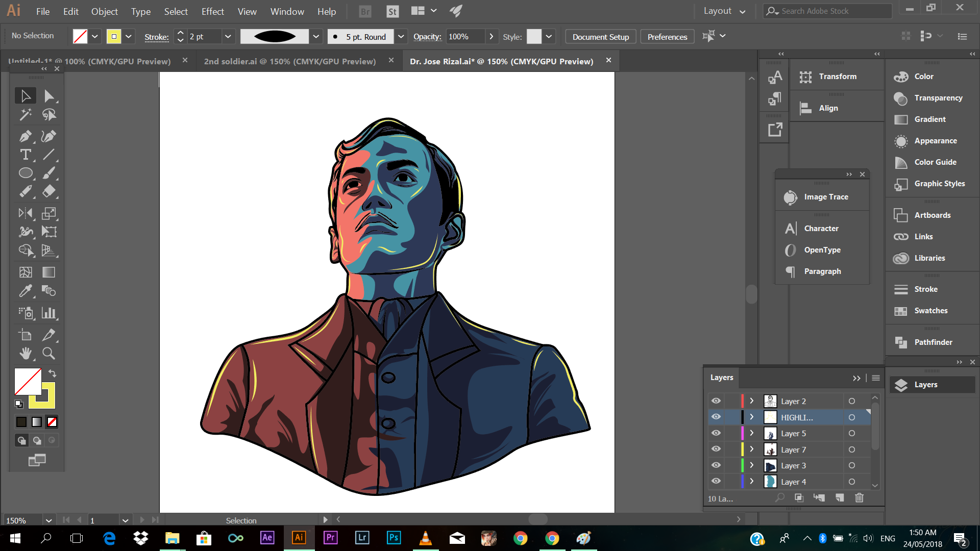
Task: Select the Magic Wand tool
Action: pos(26,114)
